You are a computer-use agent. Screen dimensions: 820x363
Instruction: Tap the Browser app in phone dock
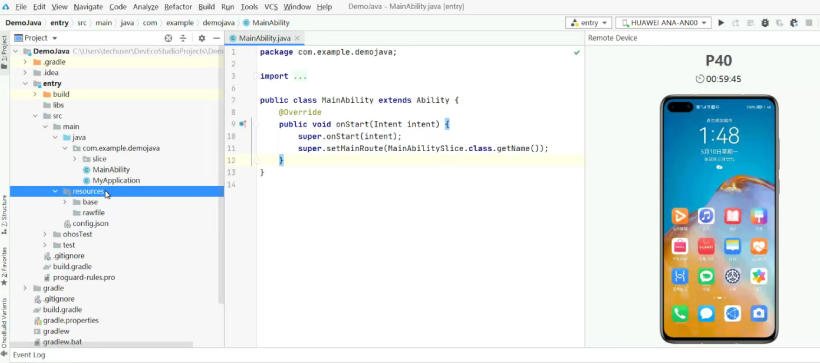pyautogui.click(x=733, y=313)
